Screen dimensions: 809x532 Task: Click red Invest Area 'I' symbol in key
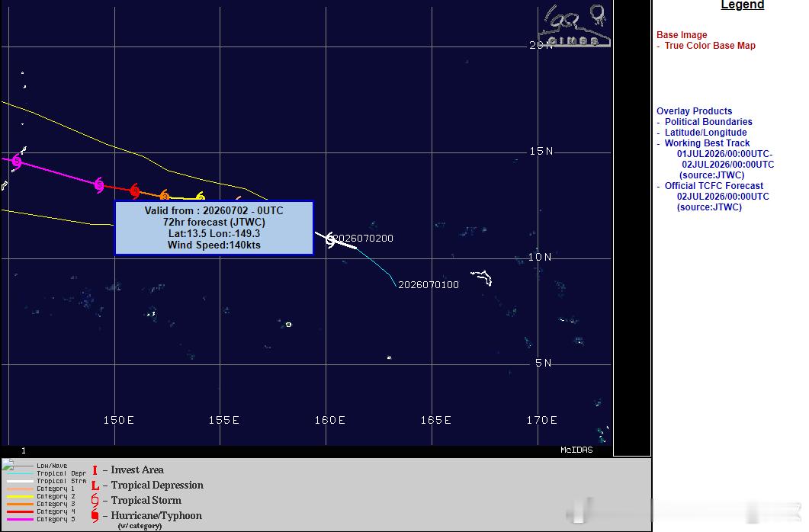(95, 470)
